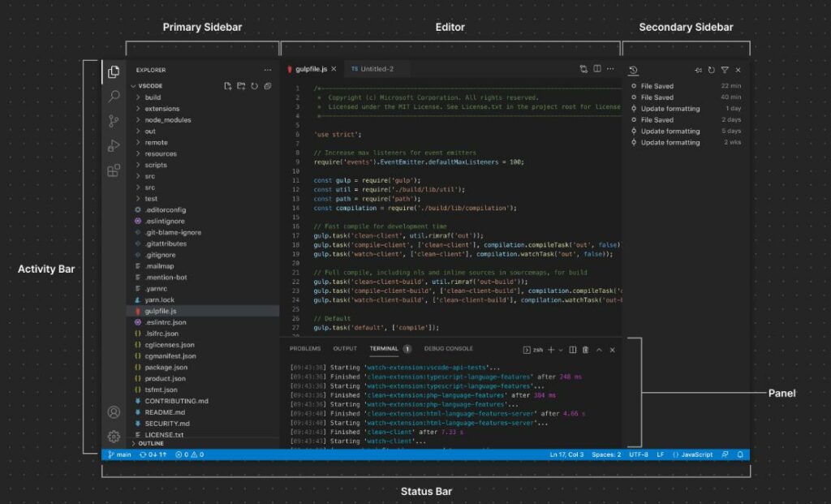The image size is (831, 504).
Task: Open the OUTPUT panel tab
Action: pyautogui.click(x=345, y=349)
